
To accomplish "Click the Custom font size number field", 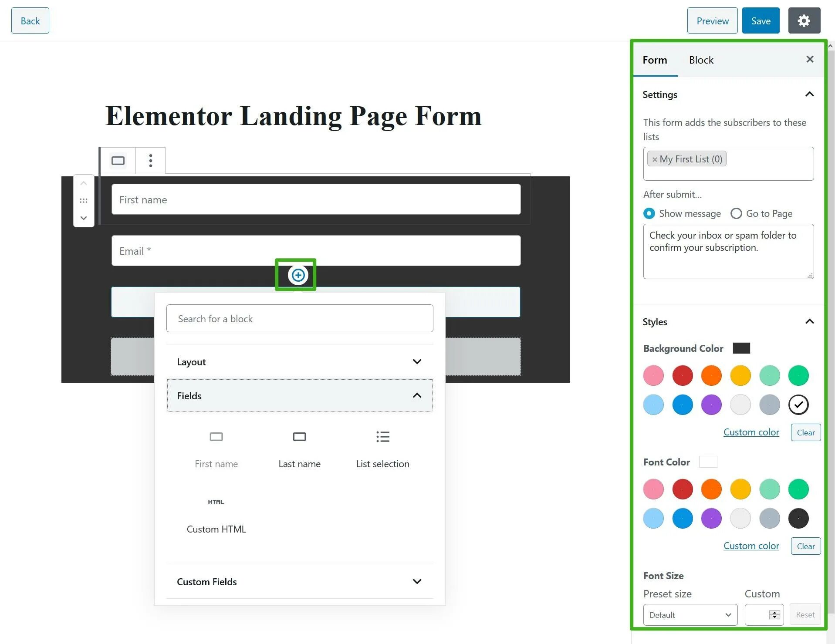I will 764,615.
